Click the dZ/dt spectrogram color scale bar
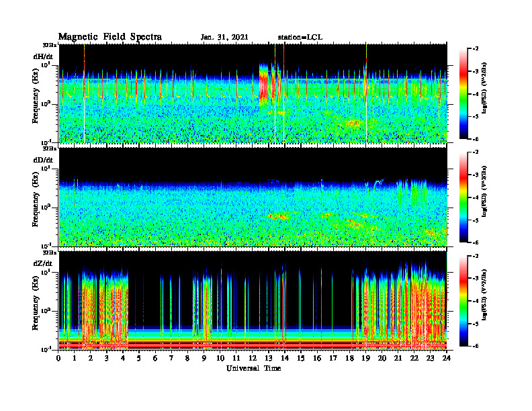The width and height of the screenshot is (532, 411). 463,301
